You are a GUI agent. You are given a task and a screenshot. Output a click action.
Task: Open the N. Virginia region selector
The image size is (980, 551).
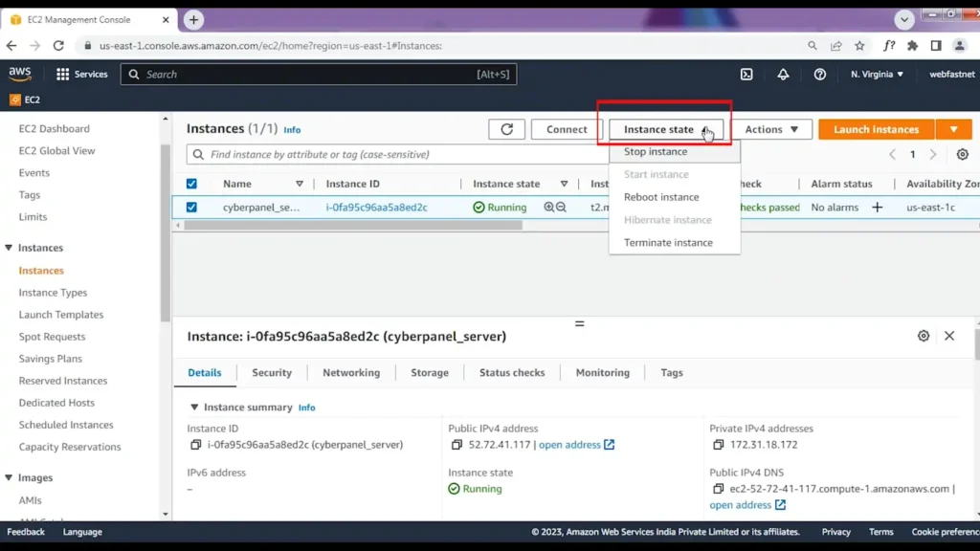coord(877,75)
